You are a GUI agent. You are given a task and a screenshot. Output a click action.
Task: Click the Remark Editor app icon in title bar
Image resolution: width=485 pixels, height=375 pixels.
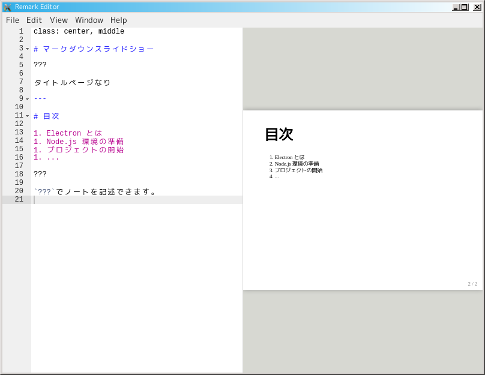[7, 7]
